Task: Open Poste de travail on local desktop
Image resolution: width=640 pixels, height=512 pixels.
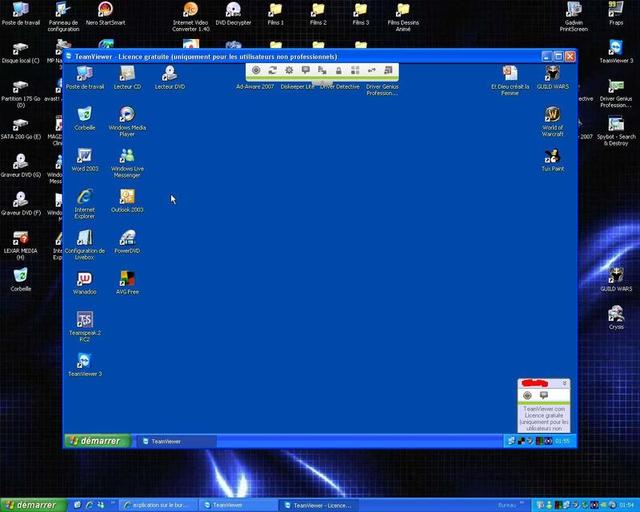Action: point(21,13)
